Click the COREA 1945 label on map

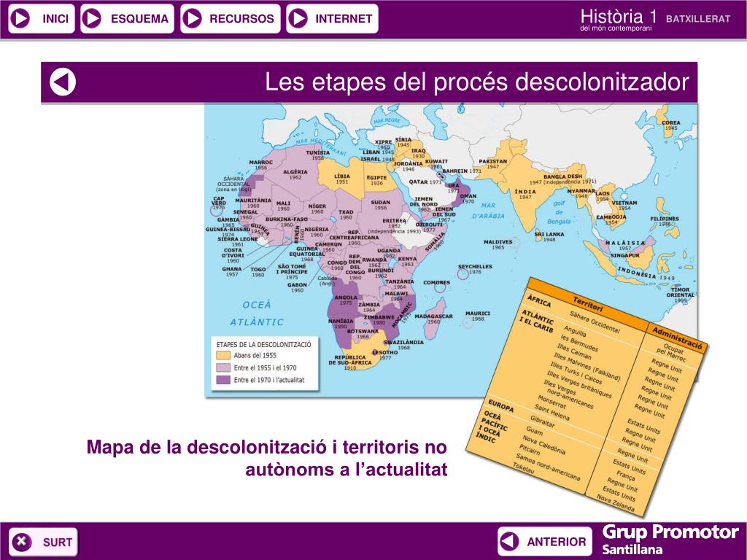[671, 125]
